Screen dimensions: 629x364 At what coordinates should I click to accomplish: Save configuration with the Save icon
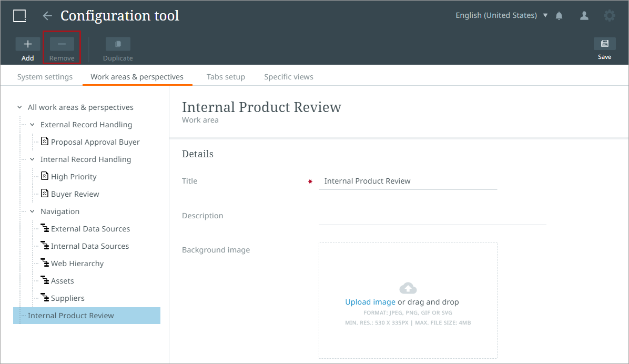point(604,44)
